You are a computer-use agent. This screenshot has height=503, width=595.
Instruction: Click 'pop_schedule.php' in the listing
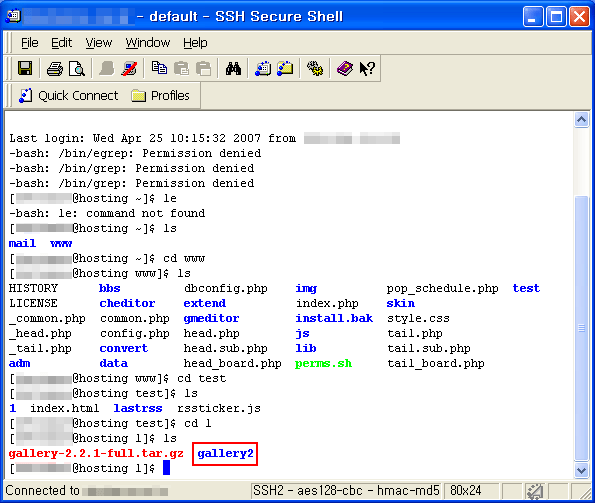[442, 288]
